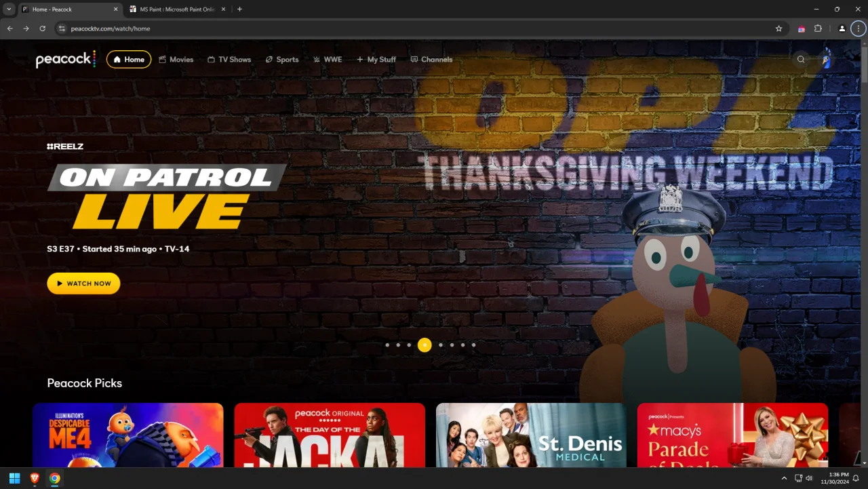Open Brave browser from taskbar
The image size is (868, 489).
pos(35,478)
